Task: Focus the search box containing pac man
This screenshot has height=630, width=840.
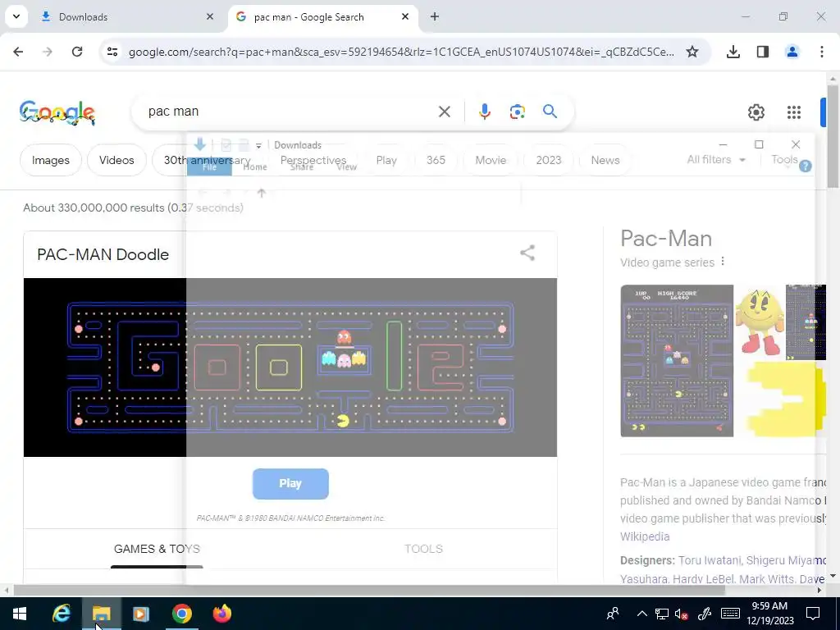Action: pos(290,112)
